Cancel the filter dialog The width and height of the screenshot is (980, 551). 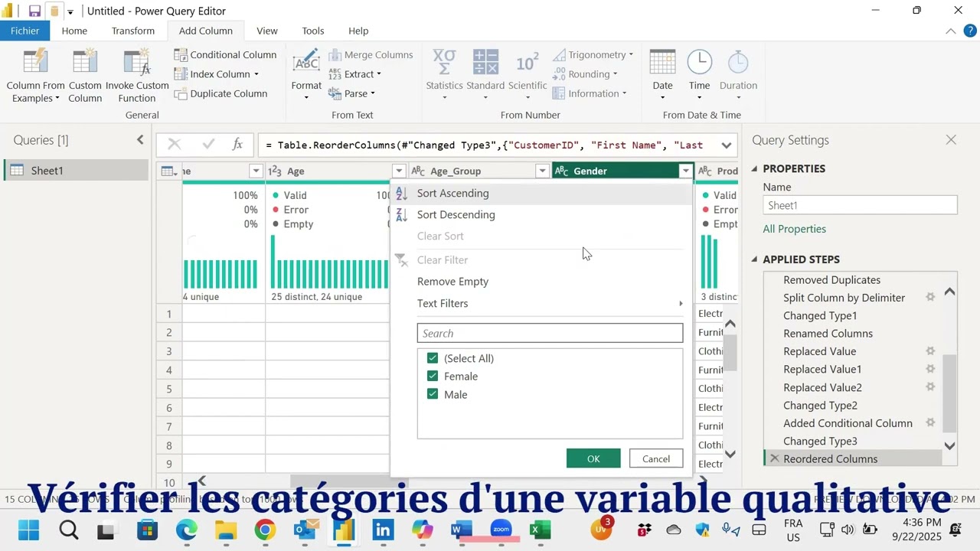656,458
